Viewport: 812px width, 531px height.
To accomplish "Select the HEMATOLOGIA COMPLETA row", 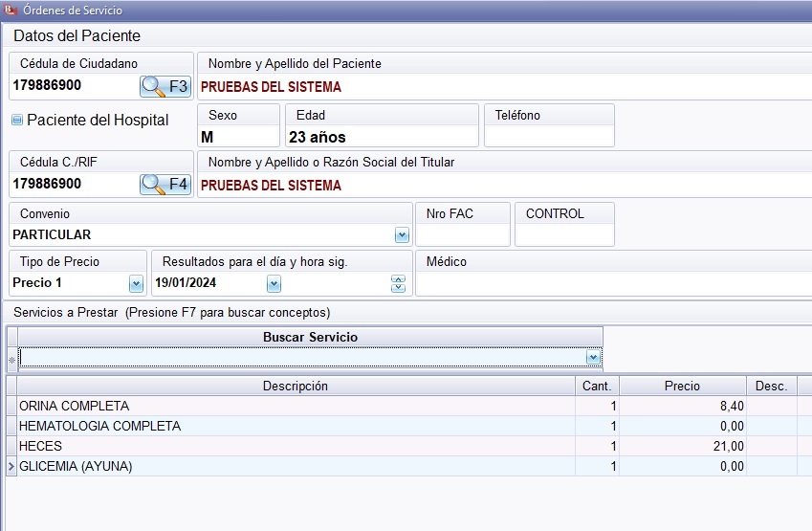I will point(296,427).
